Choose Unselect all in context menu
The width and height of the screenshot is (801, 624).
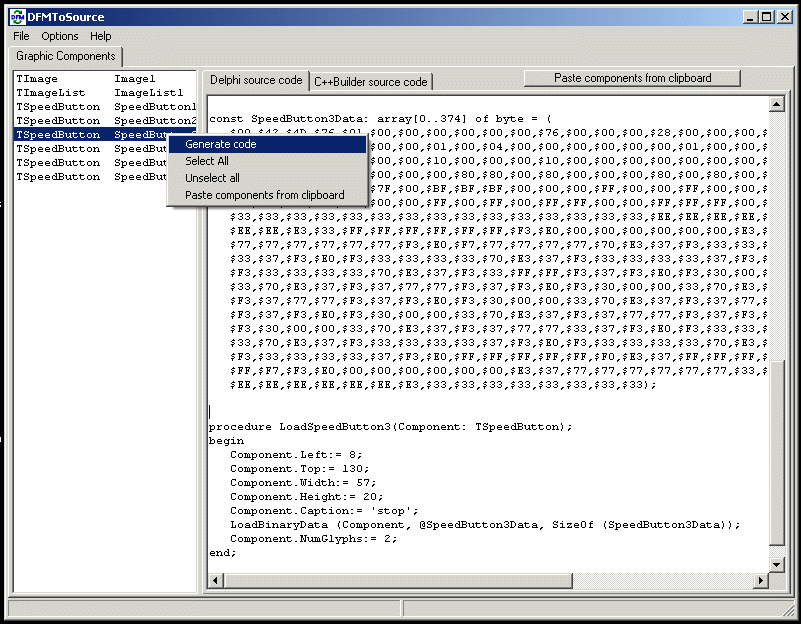267,178
